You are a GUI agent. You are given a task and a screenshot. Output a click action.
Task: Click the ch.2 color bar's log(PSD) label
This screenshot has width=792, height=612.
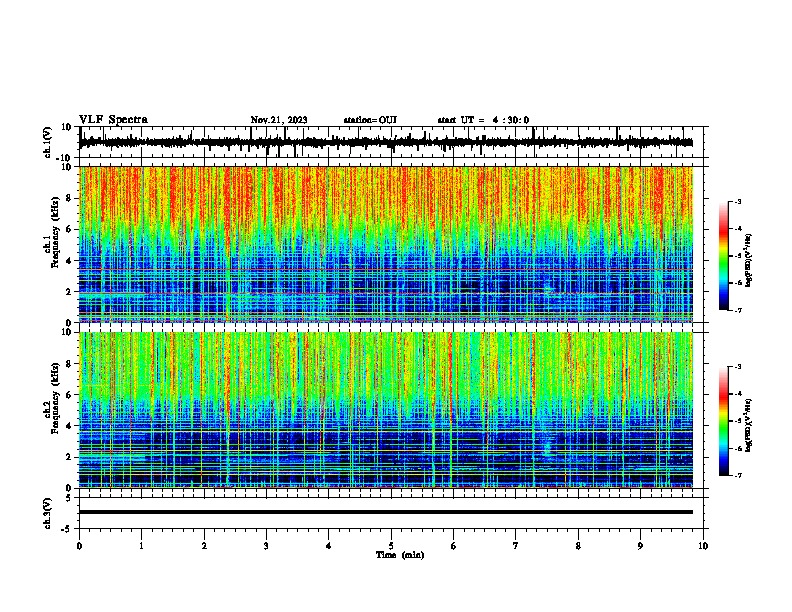(x=748, y=426)
